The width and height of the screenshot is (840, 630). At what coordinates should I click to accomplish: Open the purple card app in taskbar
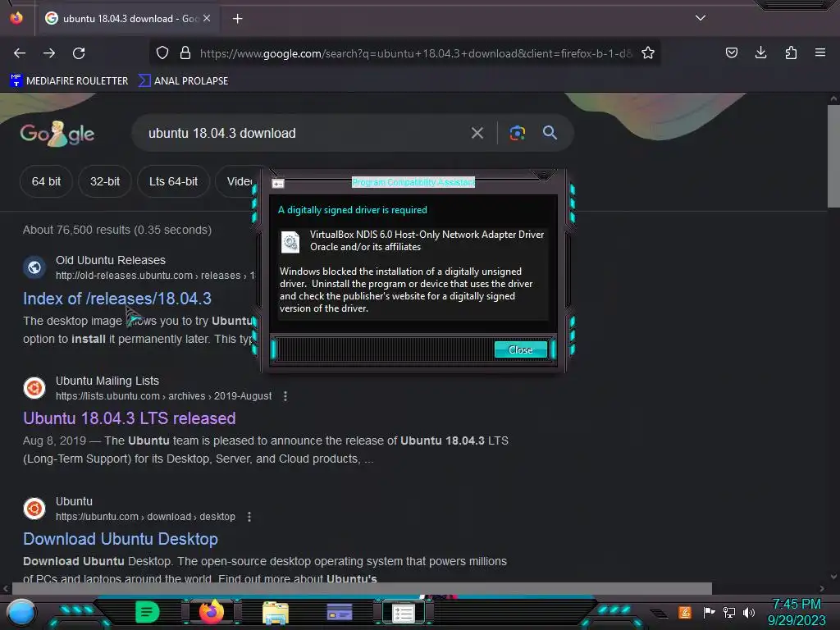pyautogui.click(x=340, y=612)
